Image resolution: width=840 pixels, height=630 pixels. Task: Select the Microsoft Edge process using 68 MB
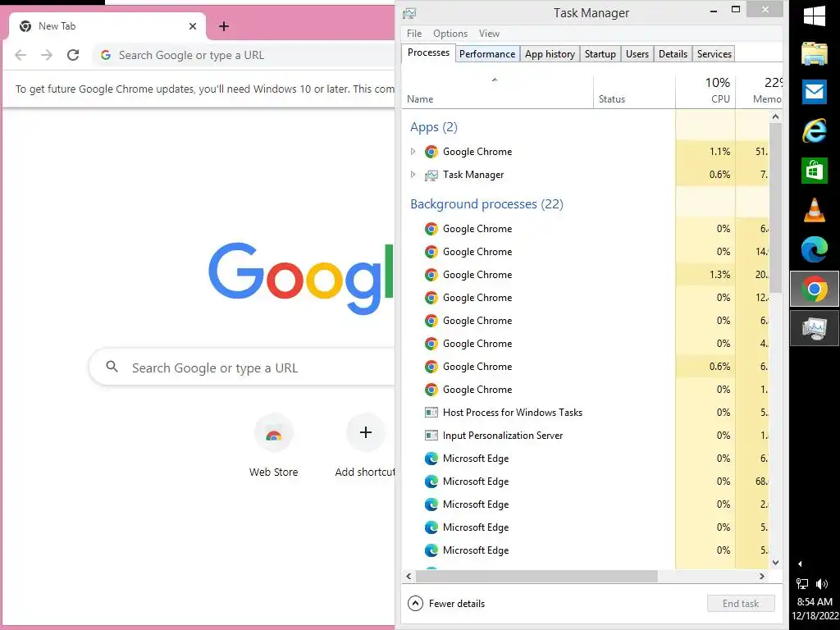coord(586,482)
